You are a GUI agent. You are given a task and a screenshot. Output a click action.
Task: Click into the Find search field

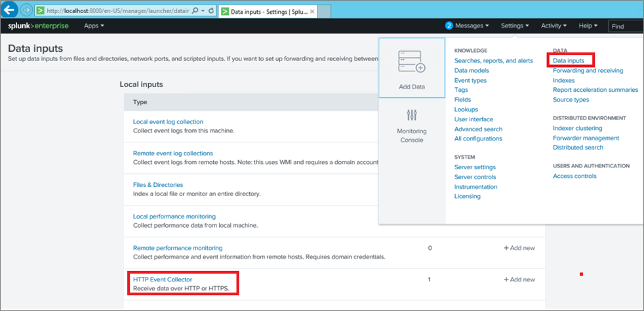[626, 26]
